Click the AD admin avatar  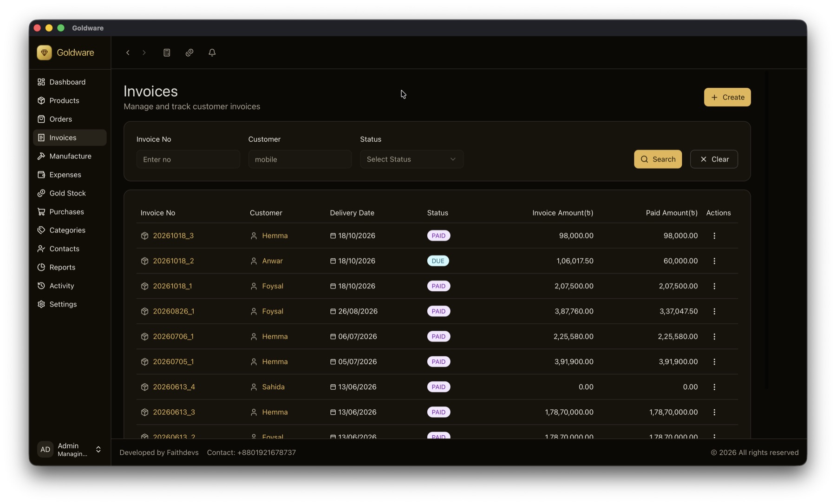pos(45,449)
